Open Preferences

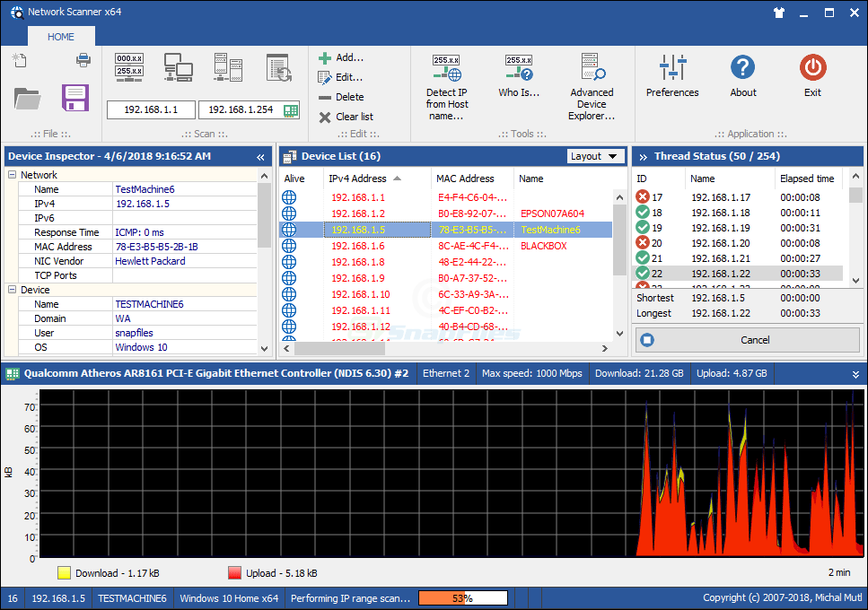coord(672,76)
